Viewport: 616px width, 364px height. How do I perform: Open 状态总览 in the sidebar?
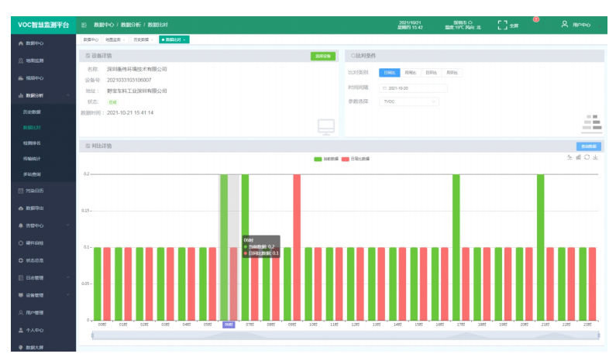[x=43, y=260]
